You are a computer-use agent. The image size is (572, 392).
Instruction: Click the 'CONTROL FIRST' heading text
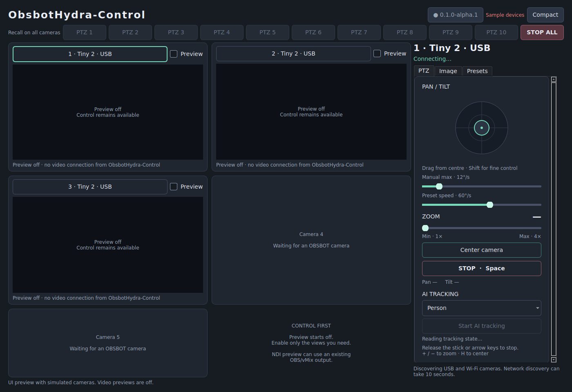(311, 326)
